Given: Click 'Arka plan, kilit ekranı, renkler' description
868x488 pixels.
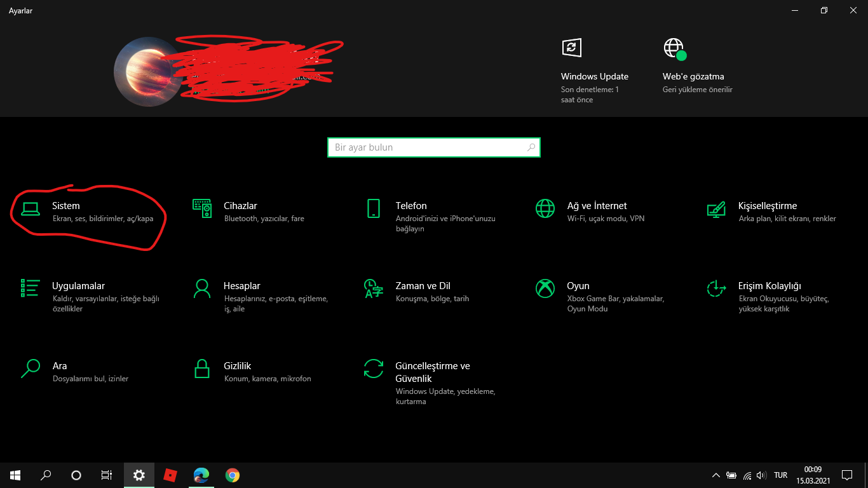Looking at the screenshot, I should [787, 219].
